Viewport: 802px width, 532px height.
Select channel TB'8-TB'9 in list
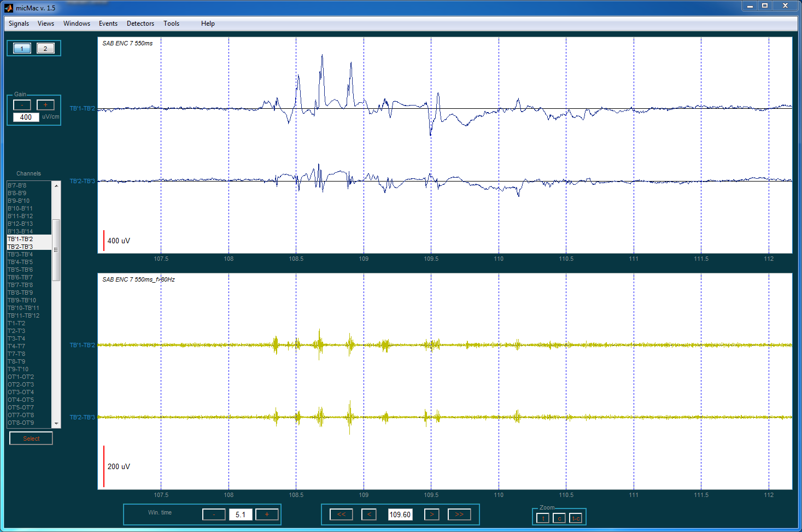pyautogui.click(x=29, y=293)
